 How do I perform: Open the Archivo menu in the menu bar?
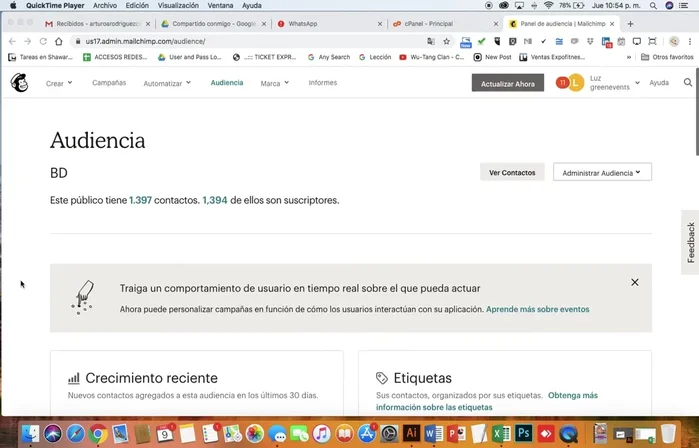tap(105, 5)
